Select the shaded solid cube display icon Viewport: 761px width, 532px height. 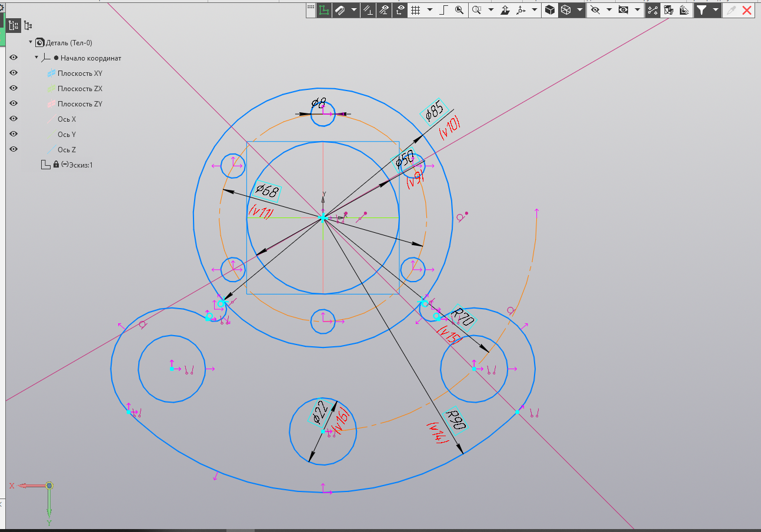550,10
